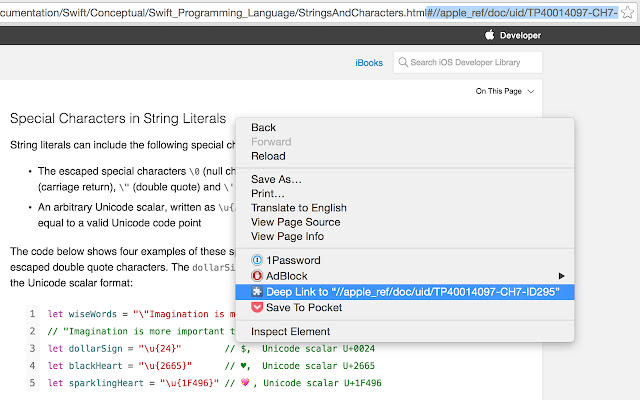The height and width of the screenshot is (400, 640).
Task: Open the iBooks link
Action: coord(369,63)
